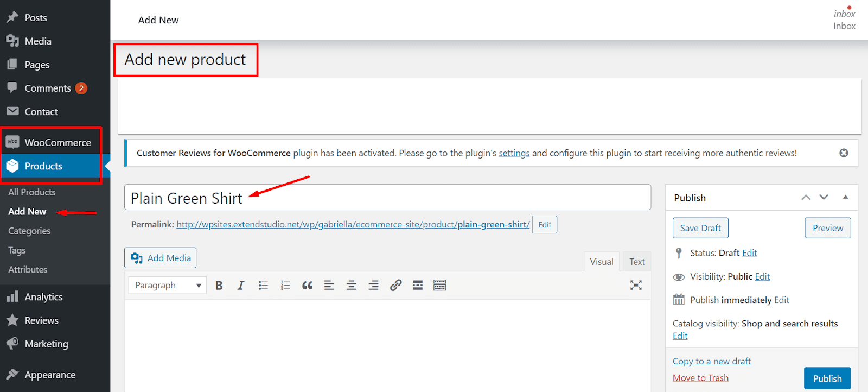Preview the product
Viewport: 868px width, 392px height.
click(x=828, y=228)
